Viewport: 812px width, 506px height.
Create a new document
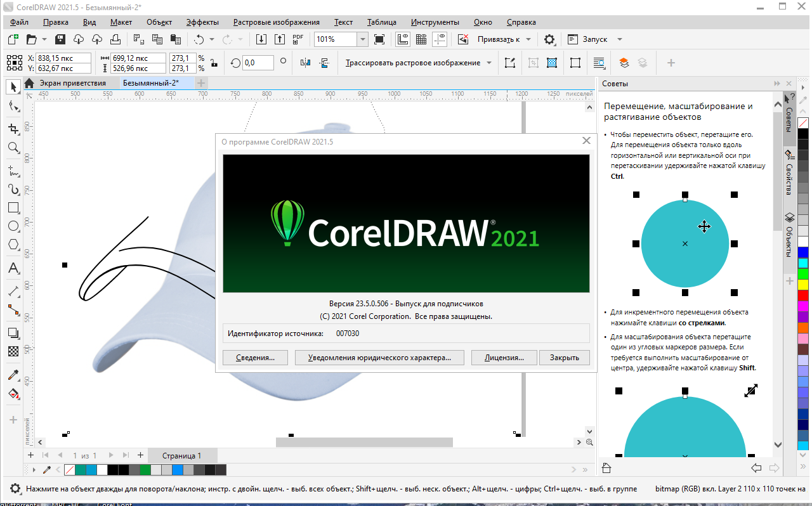click(x=13, y=39)
